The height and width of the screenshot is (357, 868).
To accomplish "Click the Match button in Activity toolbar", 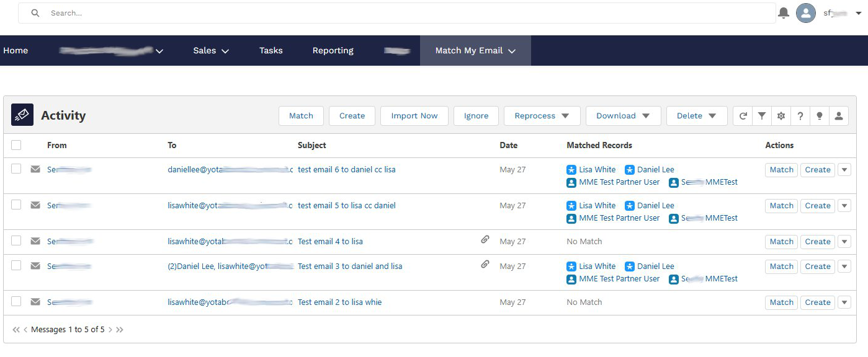I will [301, 116].
